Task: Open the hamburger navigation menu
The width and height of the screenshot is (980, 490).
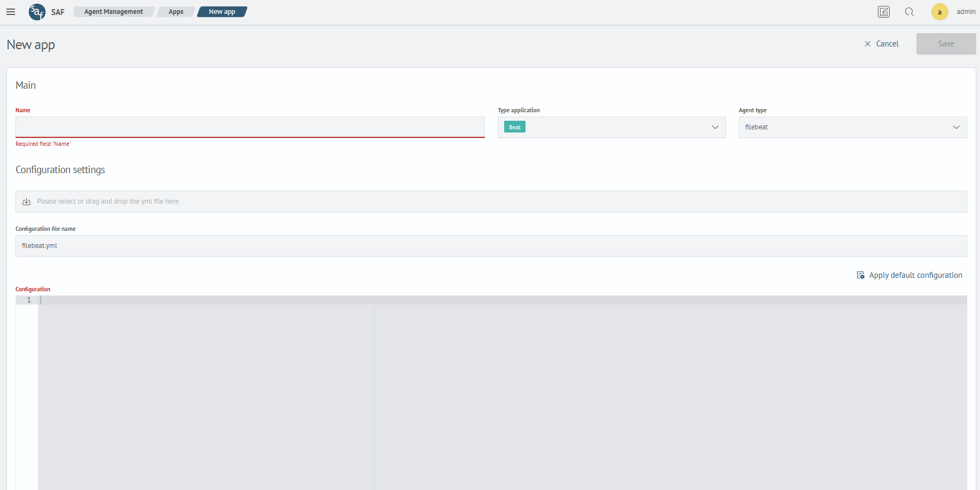Action: (x=11, y=12)
